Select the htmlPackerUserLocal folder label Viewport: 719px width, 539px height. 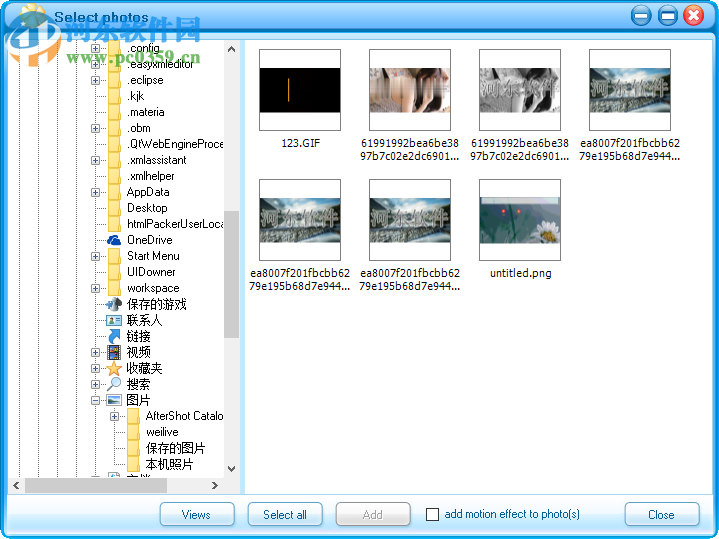tap(175, 224)
